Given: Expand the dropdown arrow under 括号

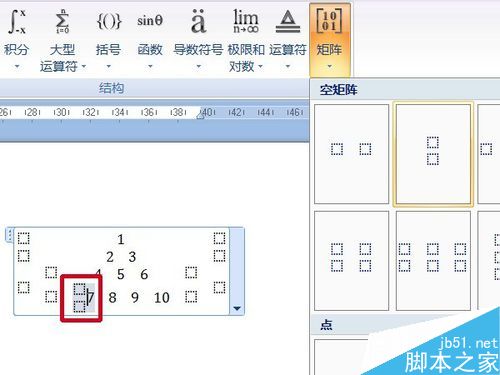Looking at the screenshot, I should pos(109,66).
